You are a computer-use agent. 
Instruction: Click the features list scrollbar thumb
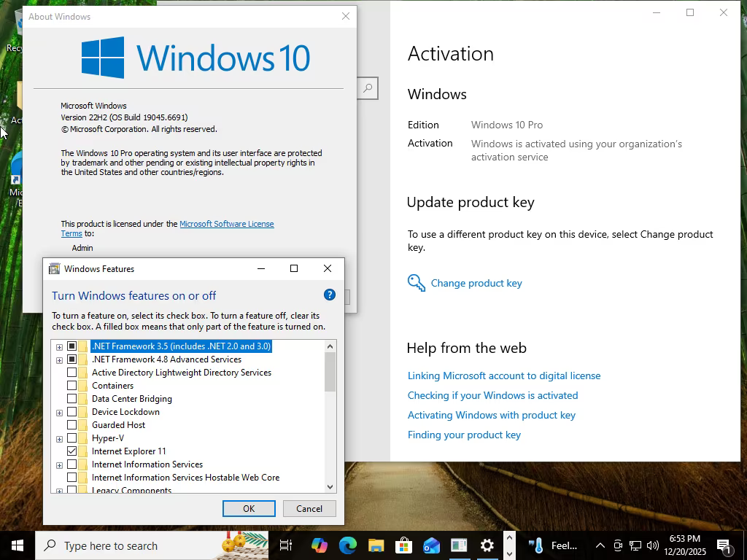[x=330, y=372]
